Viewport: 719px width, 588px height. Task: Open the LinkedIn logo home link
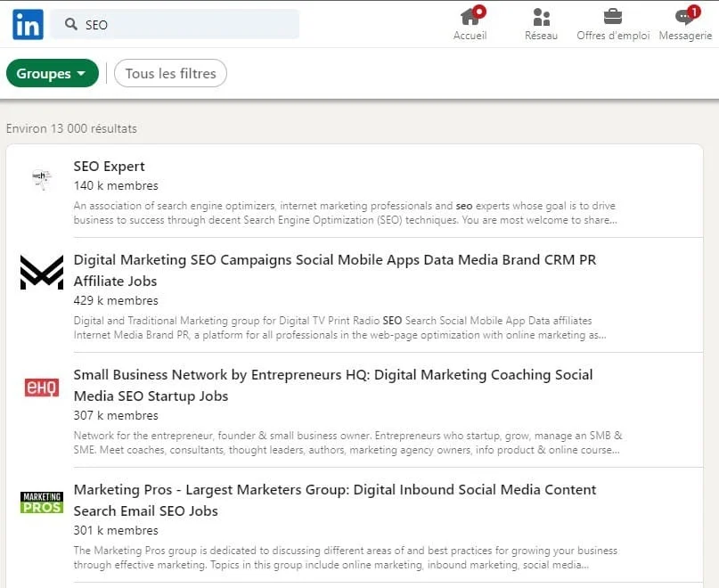[28, 24]
